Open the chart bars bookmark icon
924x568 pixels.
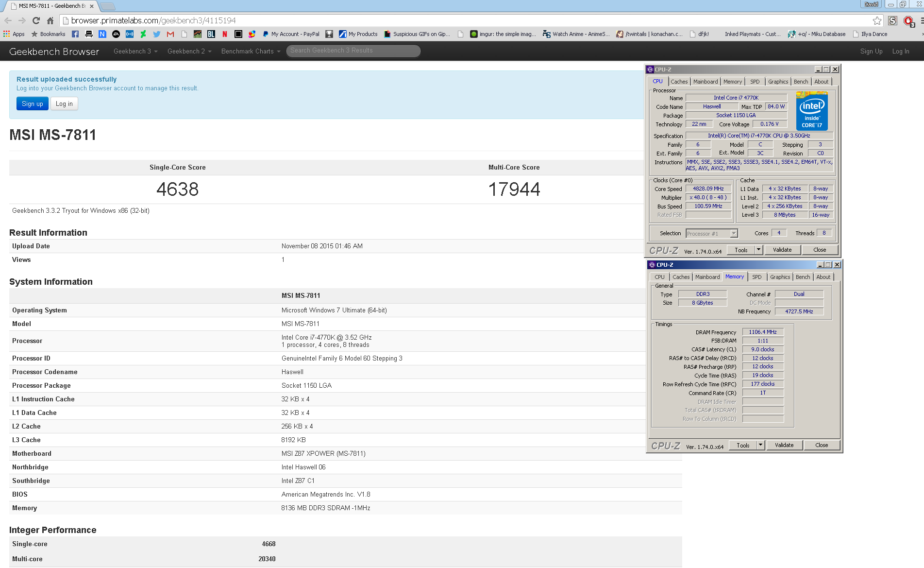(198, 34)
